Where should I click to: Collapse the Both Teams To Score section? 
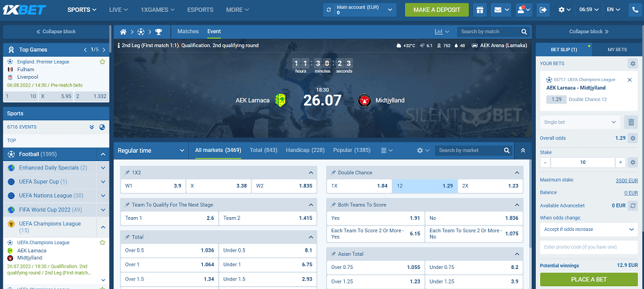[x=517, y=205]
